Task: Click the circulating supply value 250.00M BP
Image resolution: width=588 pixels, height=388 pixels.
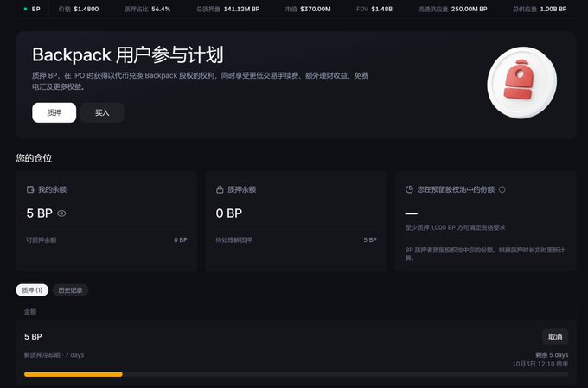Action: coord(470,9)
